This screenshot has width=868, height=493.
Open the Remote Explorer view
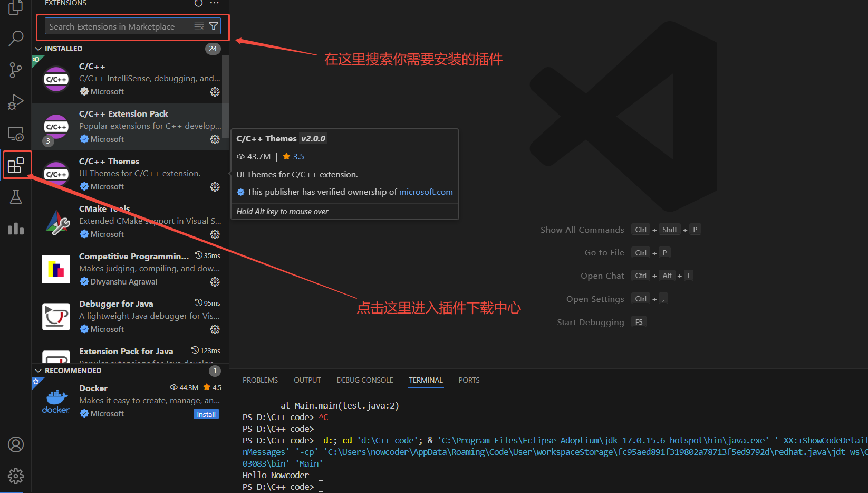[15, 134]
